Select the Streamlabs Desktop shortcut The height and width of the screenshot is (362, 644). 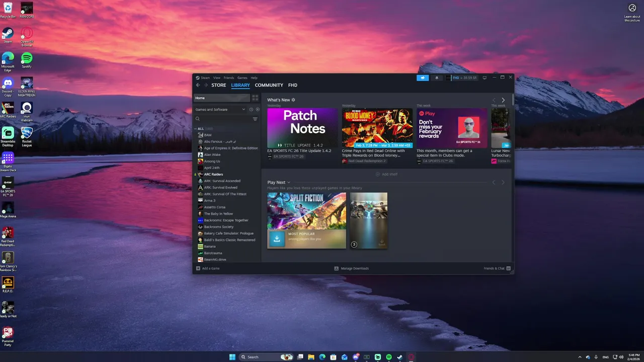[x=8, y=137]
